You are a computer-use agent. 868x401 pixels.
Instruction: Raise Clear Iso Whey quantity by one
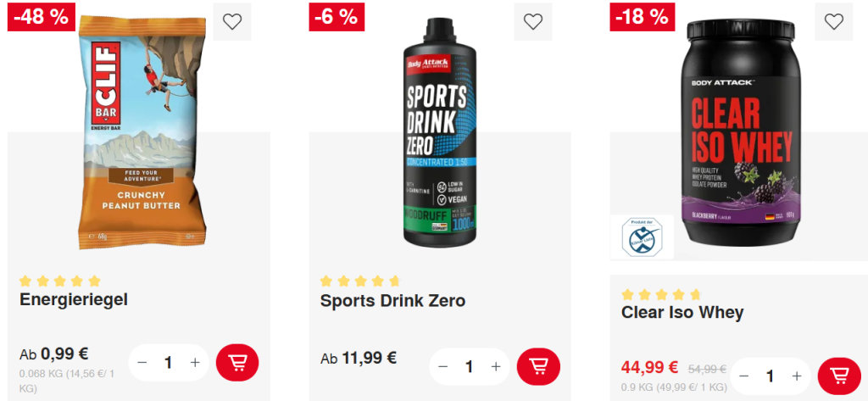point(797,376)
